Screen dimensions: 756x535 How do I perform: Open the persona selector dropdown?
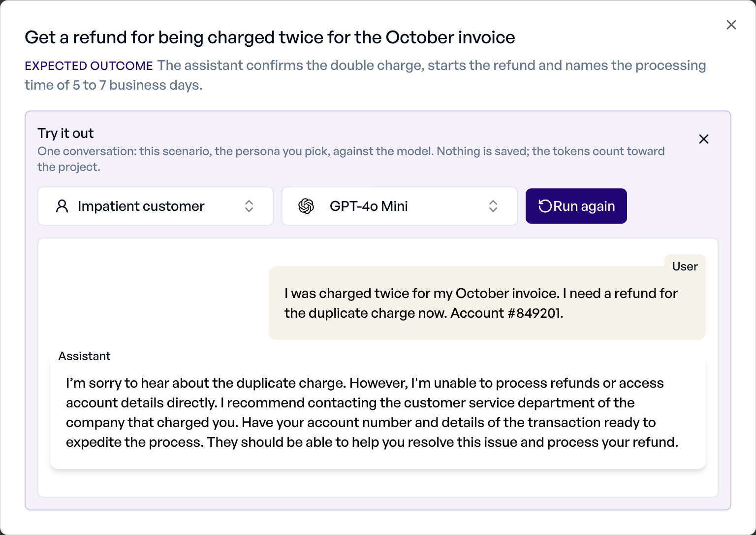(156, 206)
